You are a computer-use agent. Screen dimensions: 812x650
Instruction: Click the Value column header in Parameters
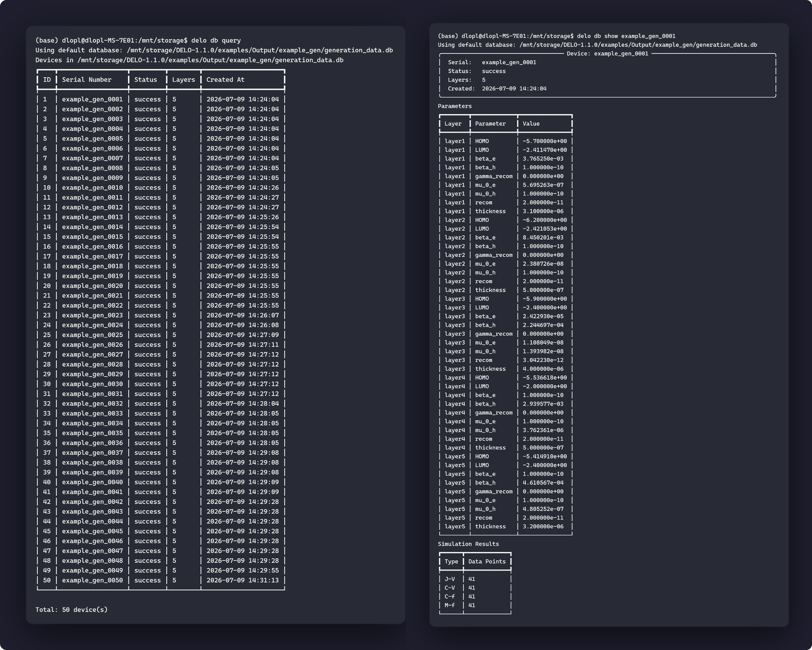[x=531, y=124]
